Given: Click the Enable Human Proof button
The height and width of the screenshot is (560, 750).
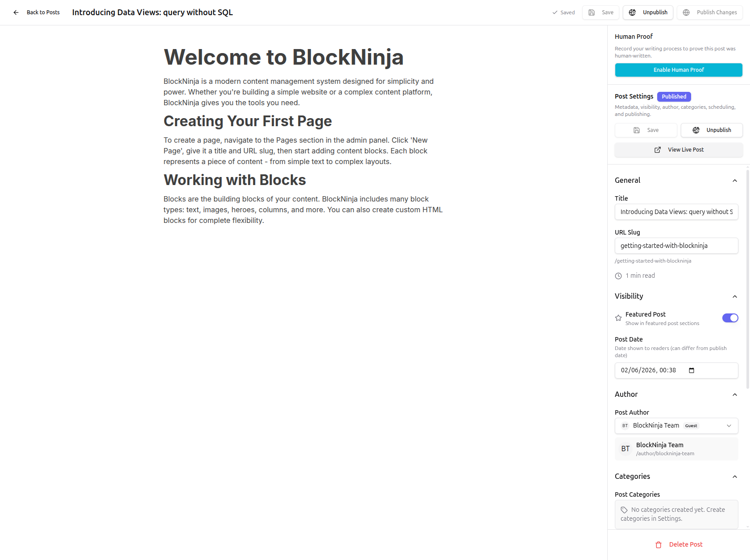Looking at the screenshot, I should pos(679,70).
